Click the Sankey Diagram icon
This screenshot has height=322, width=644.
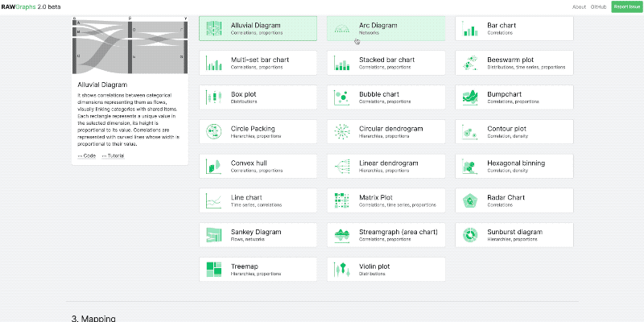coord(213,235)
